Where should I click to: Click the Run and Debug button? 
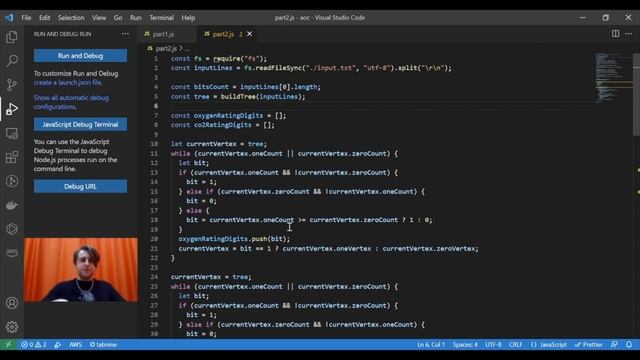click(80, 56)
